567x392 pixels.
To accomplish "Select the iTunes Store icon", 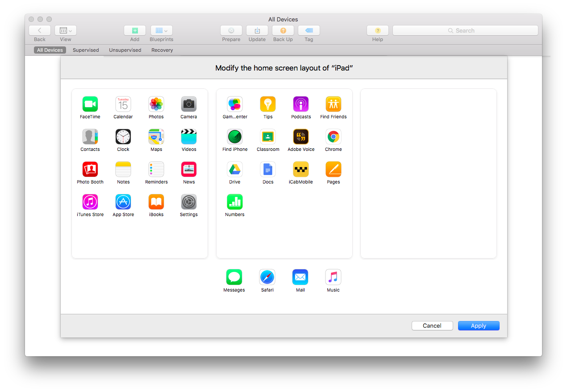I will (90, 202).
